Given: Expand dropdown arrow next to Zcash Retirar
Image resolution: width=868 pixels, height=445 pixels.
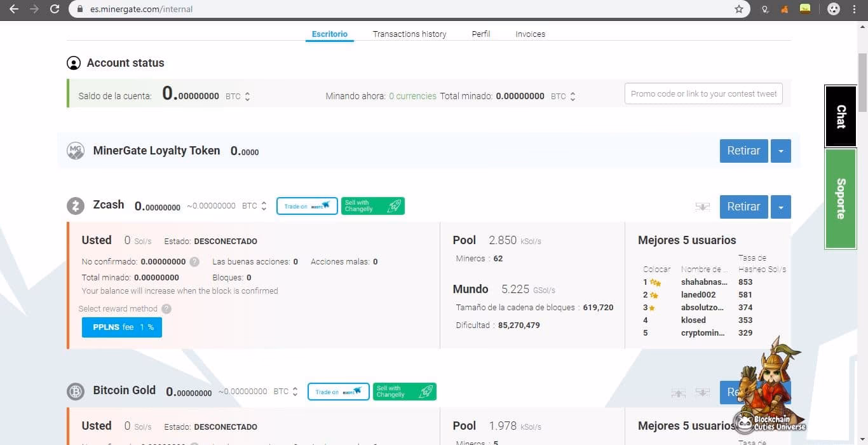Looking at the screenshot, I should coord(780,207).
